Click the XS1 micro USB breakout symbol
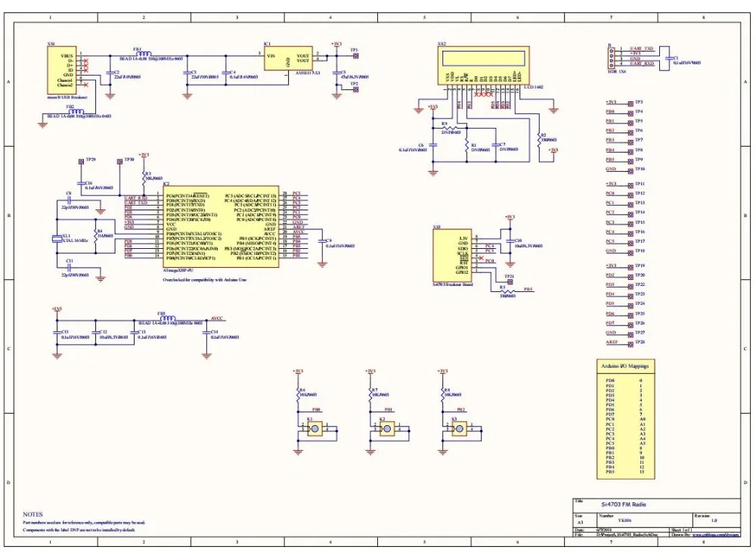 click(61, 70)
